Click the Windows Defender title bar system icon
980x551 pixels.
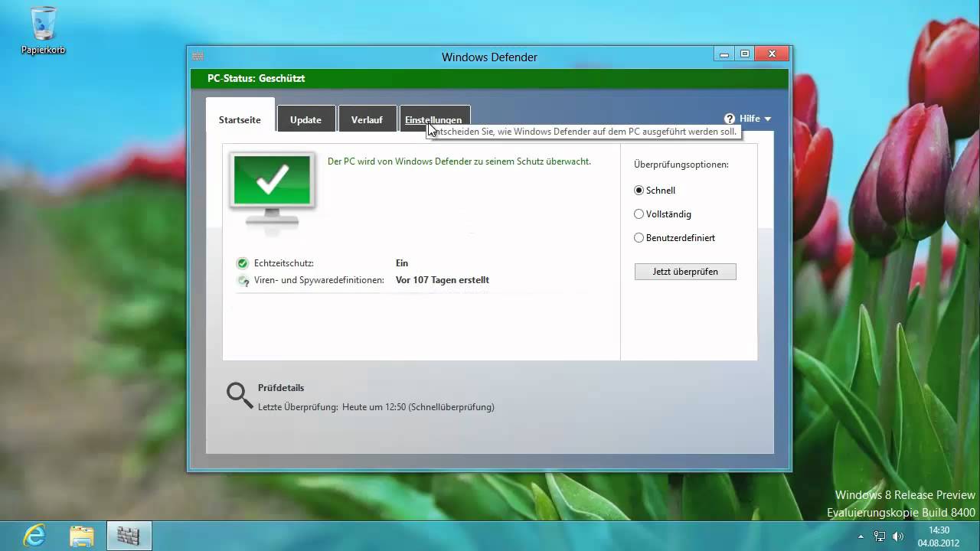pos(198,57)
